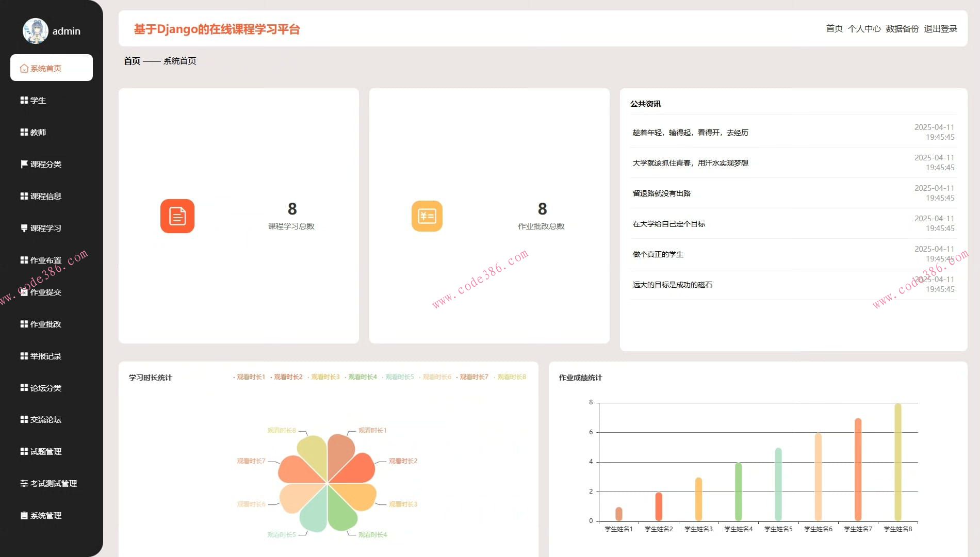The width and height of the screenshot is (980, 557).
Task: Toggle 观看时长4 in the chart legend
Action: click(x=361, y=377)
